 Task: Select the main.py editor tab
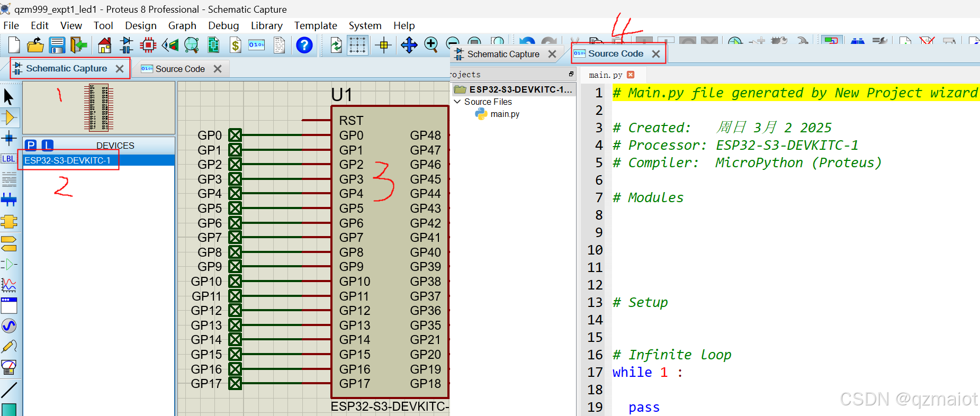click(x=605, y=75)
